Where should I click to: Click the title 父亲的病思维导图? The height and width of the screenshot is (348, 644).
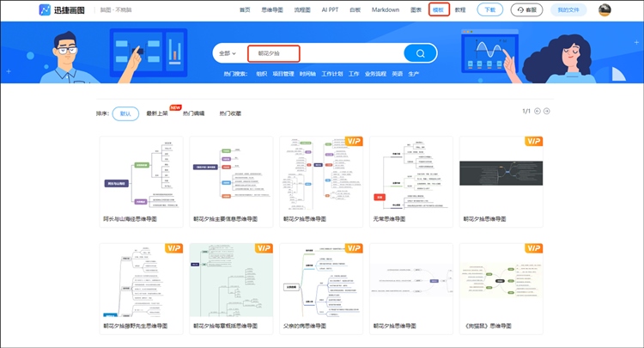[x=304, y=327]
